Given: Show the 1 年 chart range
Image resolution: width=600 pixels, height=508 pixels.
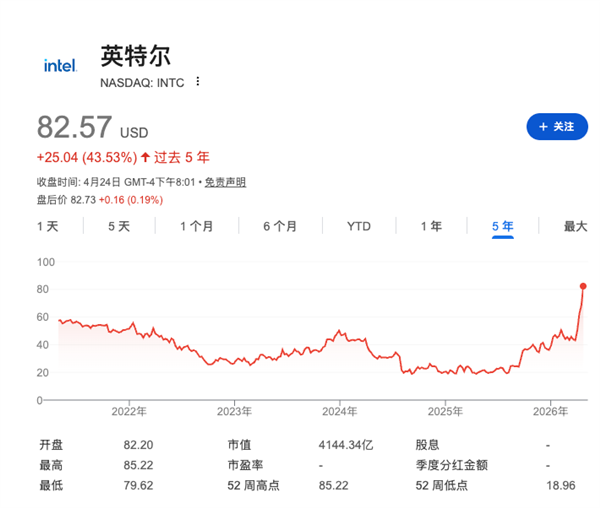Looking at the screenshot, I should (x=431, y=227).
